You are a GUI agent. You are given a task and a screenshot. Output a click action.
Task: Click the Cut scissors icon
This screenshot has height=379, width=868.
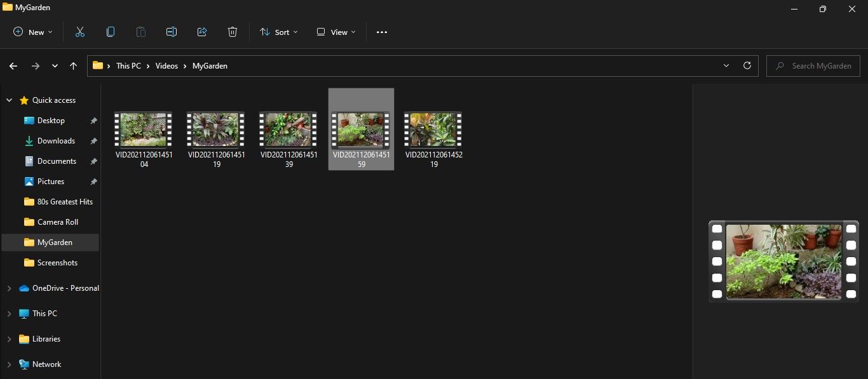[x=80, y=32]
